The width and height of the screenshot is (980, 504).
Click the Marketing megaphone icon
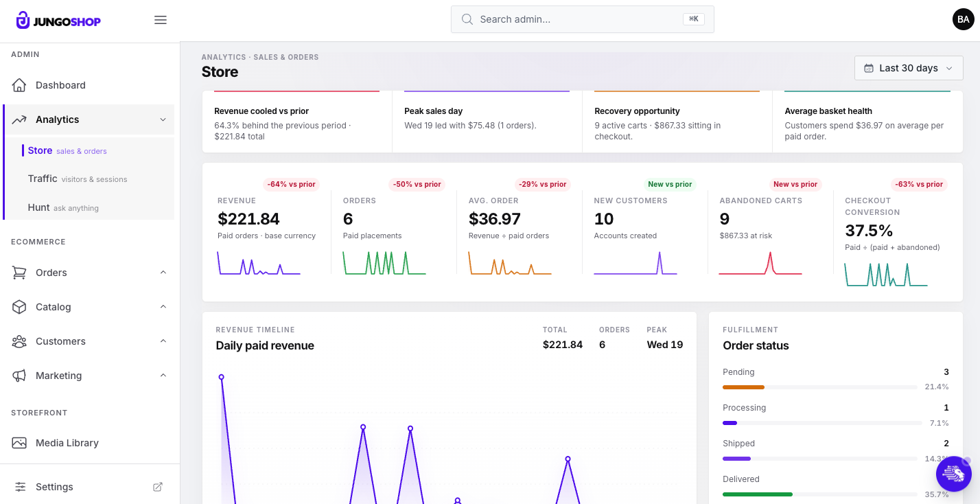pyautogui.click(x=19, y=376)
